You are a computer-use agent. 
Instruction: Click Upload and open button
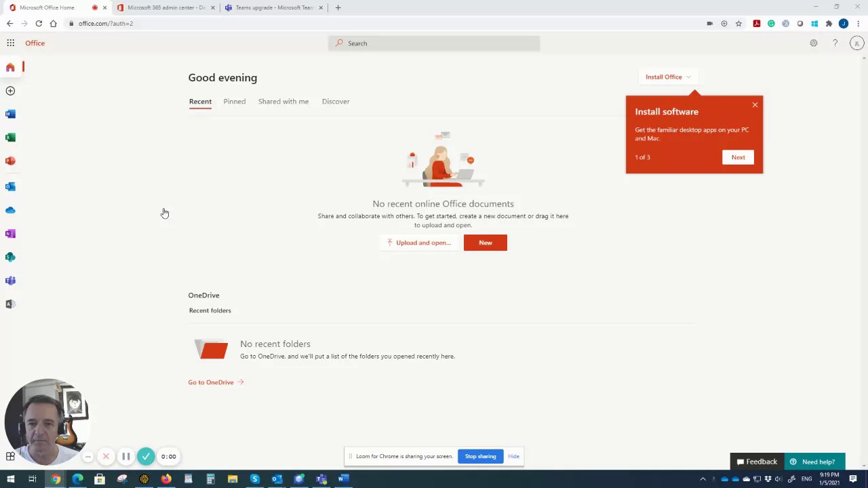(418, 243)
